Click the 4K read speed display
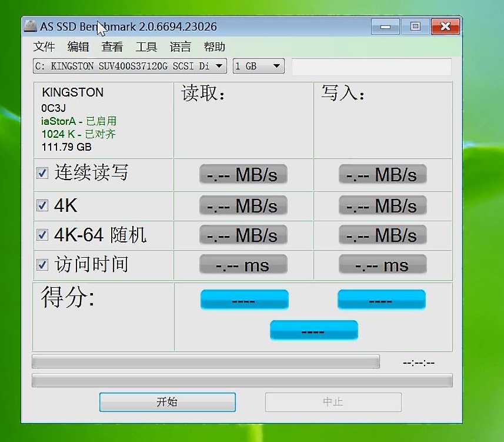This screenshot has width=504, height=442. [x=243, y=205]
